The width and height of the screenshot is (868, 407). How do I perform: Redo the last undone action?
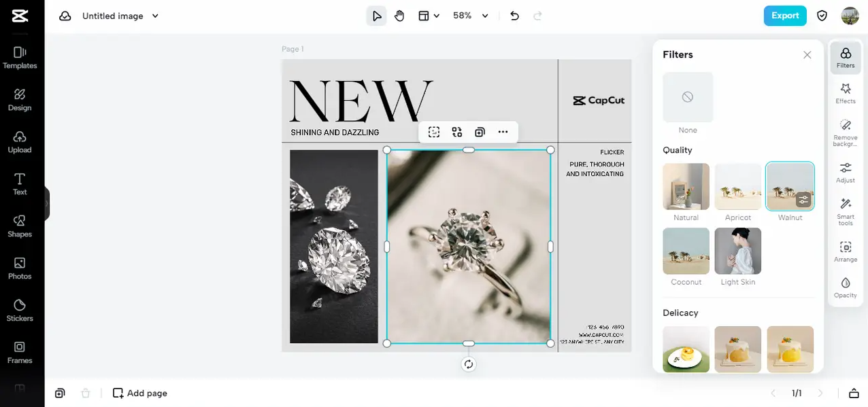(x=537, y=16)
